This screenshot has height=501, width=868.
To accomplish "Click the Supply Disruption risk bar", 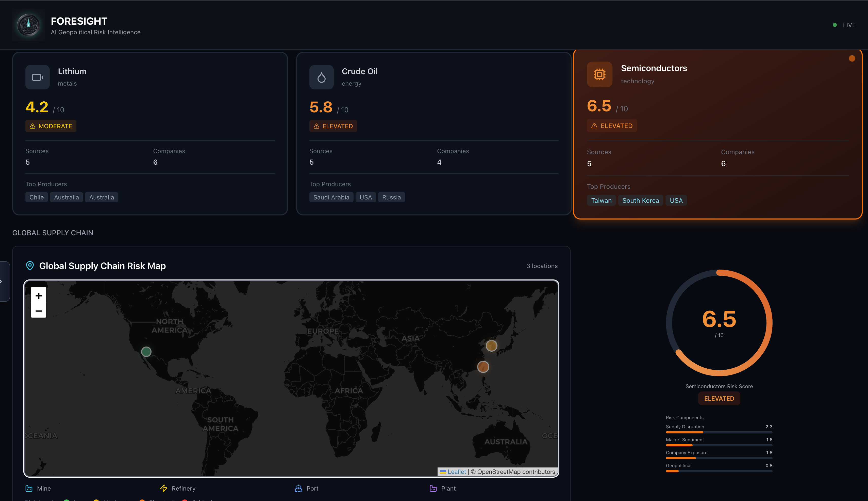I will coord(719,432).
